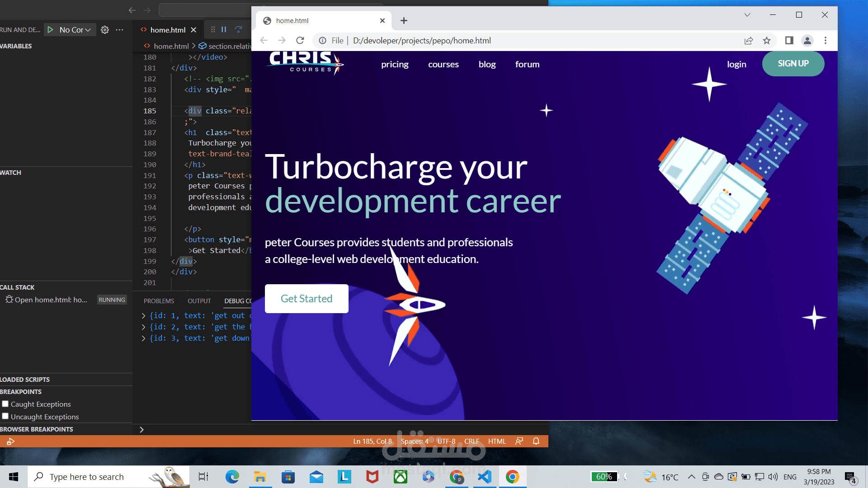Screen dimensions: 868x488
Task: Change language mode via HTML in status bar
Action: pos(497,441)
